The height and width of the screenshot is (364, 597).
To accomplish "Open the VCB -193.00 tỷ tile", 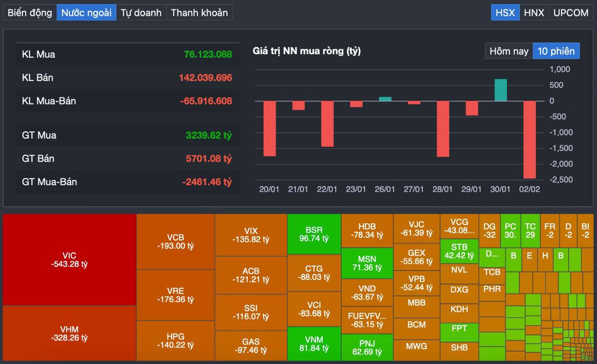I will [x=176, y=242].
